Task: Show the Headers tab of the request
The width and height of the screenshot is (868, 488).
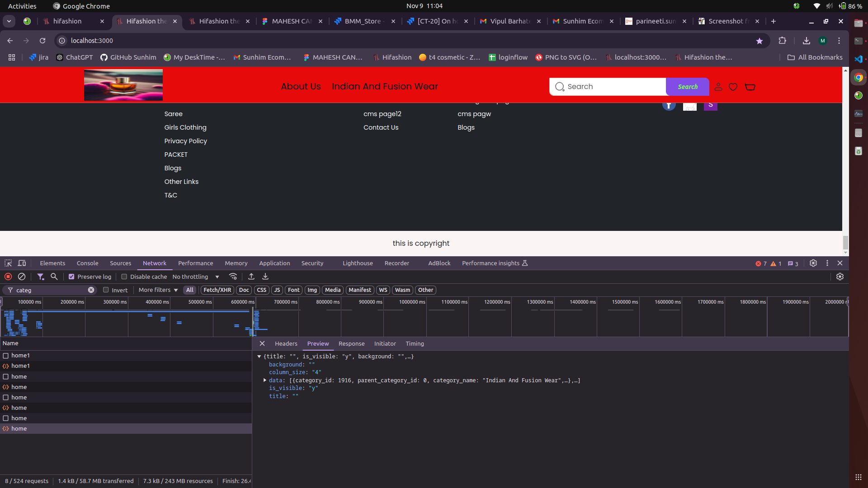Action: [286, 344]
